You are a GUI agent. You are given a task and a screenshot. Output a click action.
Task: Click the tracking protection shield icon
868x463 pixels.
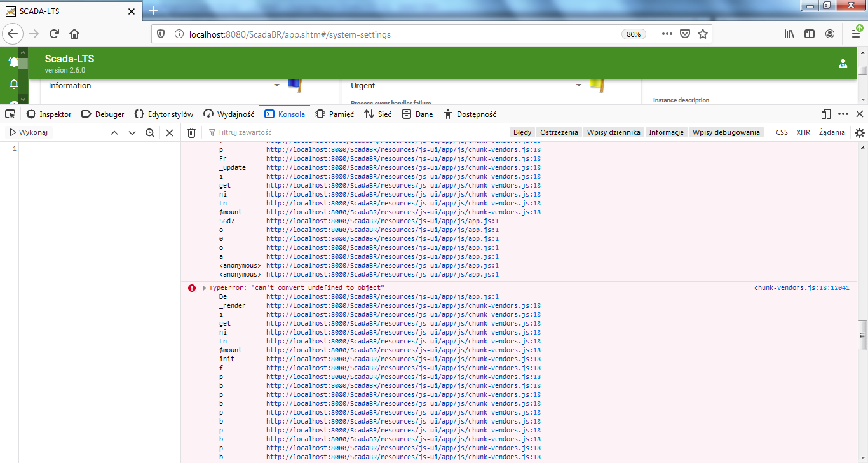160,34
